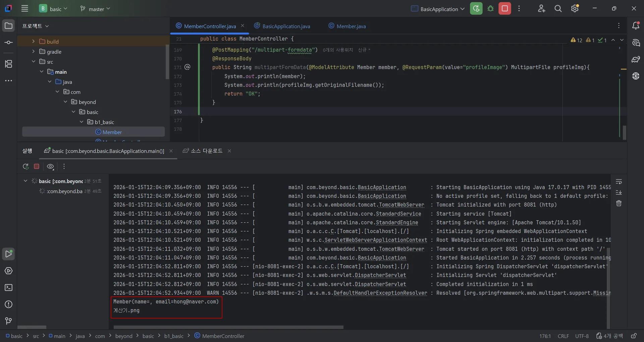Open Code With Me user icon

point(541,9)
